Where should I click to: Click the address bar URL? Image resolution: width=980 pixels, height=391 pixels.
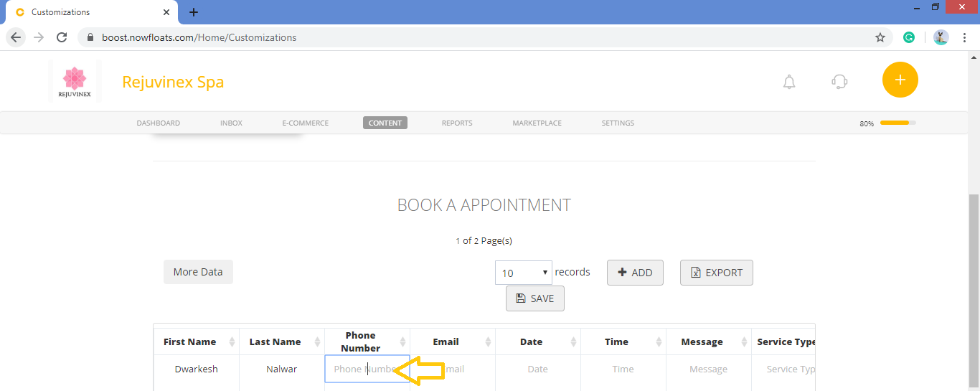click(x=199, y=37)
